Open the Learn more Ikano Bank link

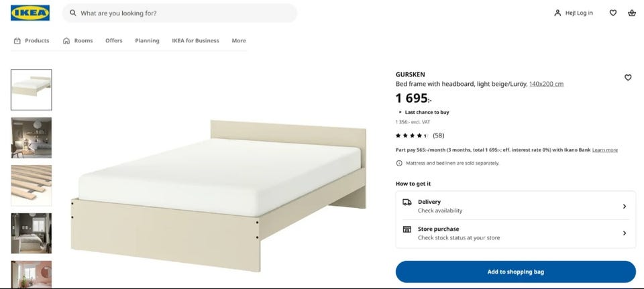point(604,150)
